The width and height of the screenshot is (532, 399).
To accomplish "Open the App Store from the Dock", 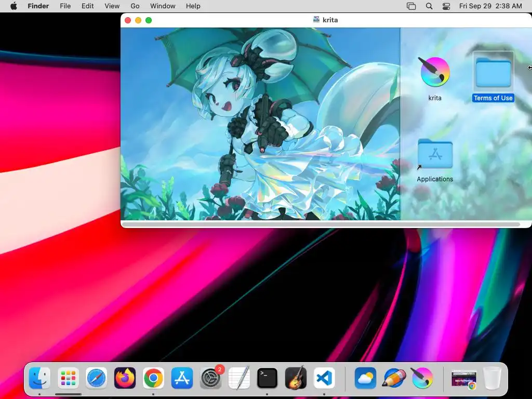I will click(x=182, y=378).
